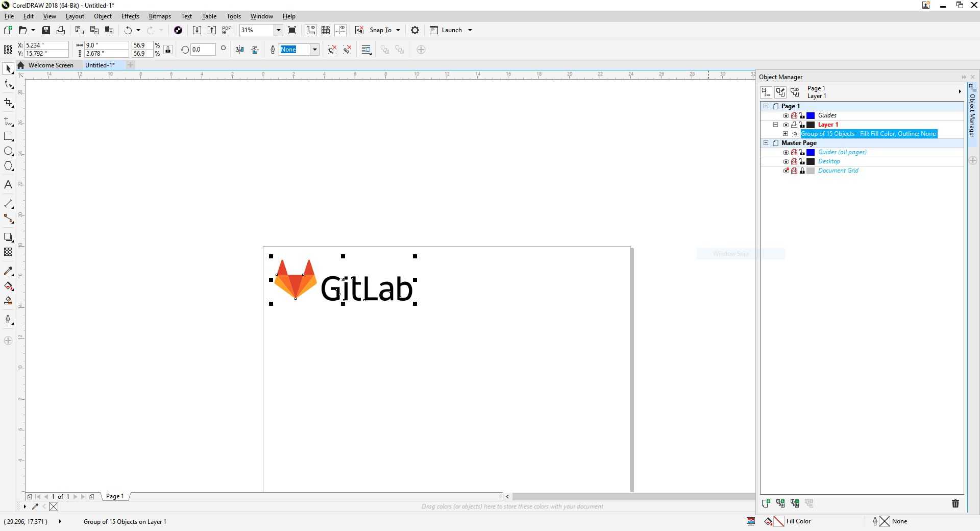Click the gray swatch of Document Grid layer
The image size is (980, 531).
pyautogui.click(x=811, y=171)
